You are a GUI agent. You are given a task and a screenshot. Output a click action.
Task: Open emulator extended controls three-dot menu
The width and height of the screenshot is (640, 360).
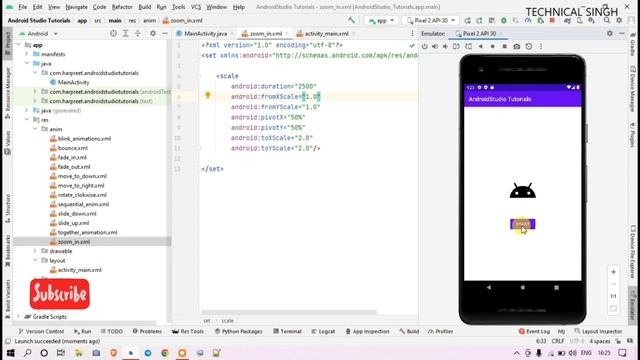[x=541, y=47]
